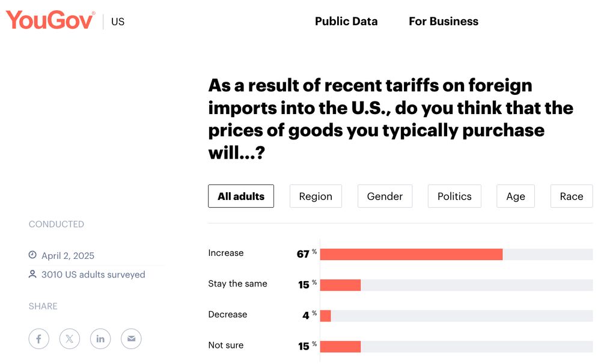Click the calendar clock icon by date
Viewport: 601px width, 364px height.
tap(33, 255)
